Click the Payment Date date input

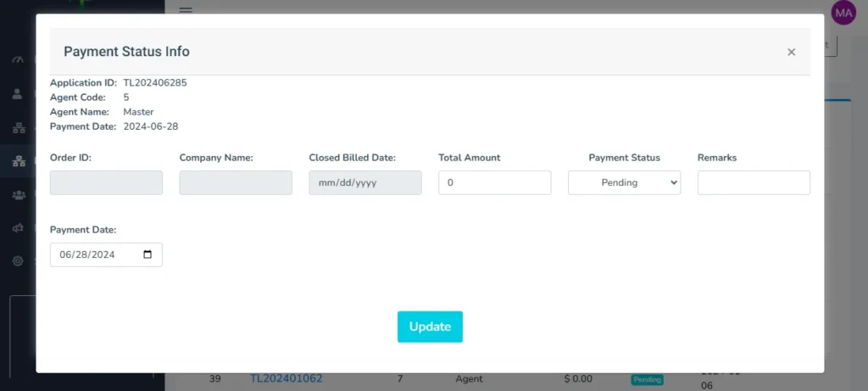tap(93, 254)
